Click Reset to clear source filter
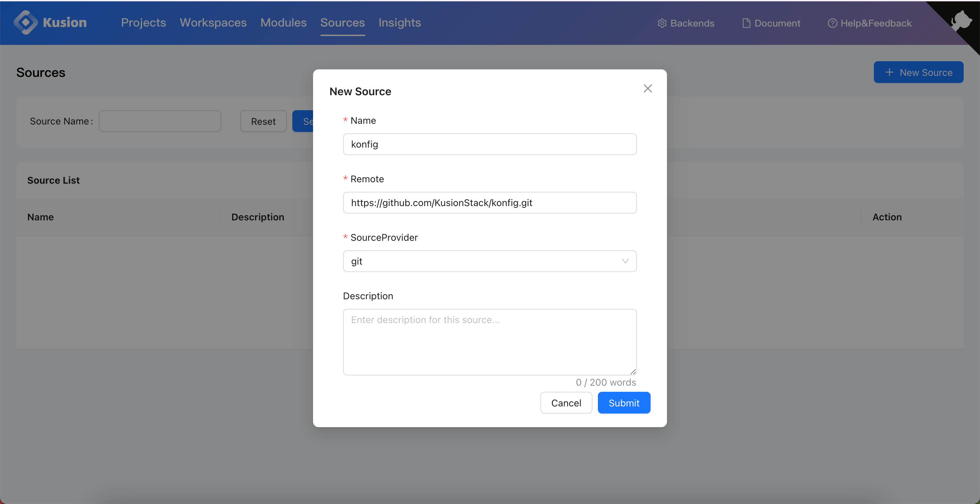Image resolution: width=980 pixels, height=504 pixels. point(262,121)
